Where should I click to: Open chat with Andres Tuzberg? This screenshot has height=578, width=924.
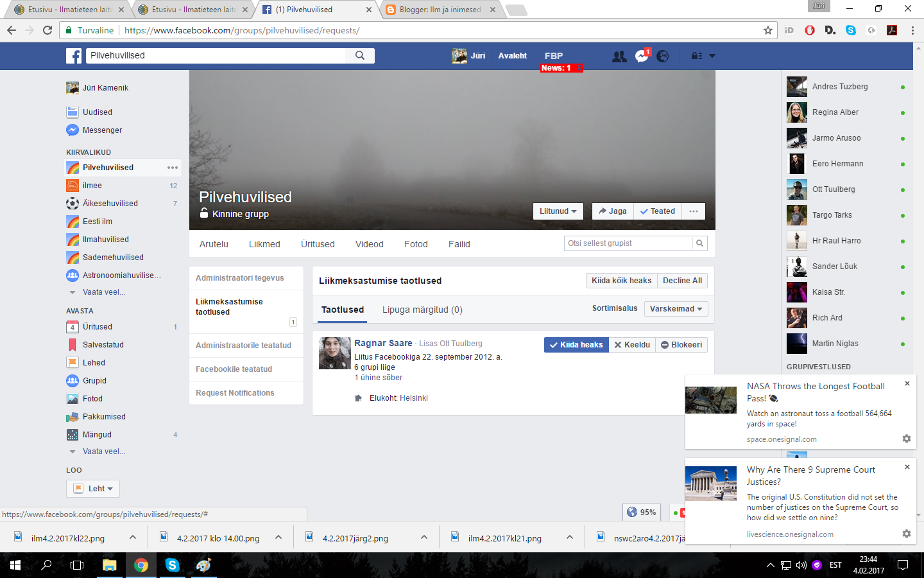(846, 87)
